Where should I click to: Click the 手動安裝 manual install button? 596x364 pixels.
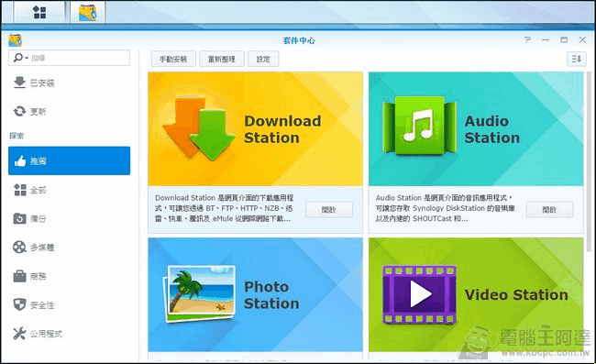[173, 59]
